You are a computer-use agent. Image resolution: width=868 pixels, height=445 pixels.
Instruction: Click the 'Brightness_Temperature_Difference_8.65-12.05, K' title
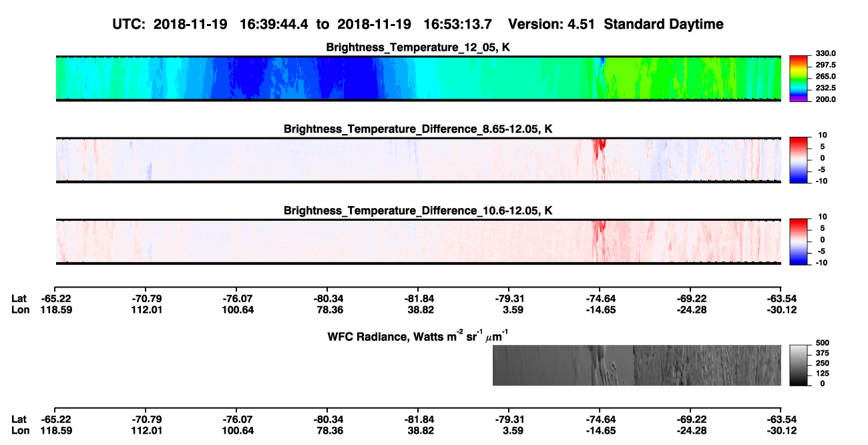coord(418,129)
